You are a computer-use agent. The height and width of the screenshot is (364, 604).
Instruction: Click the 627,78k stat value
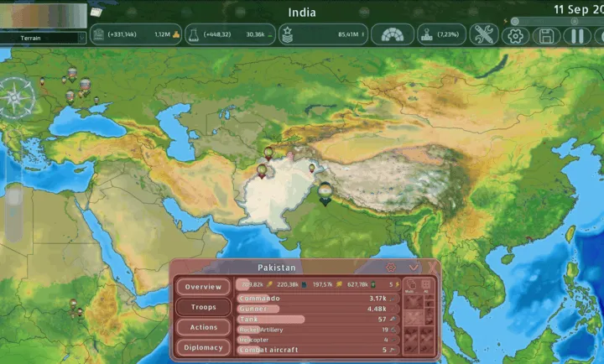tap(357, 284)
